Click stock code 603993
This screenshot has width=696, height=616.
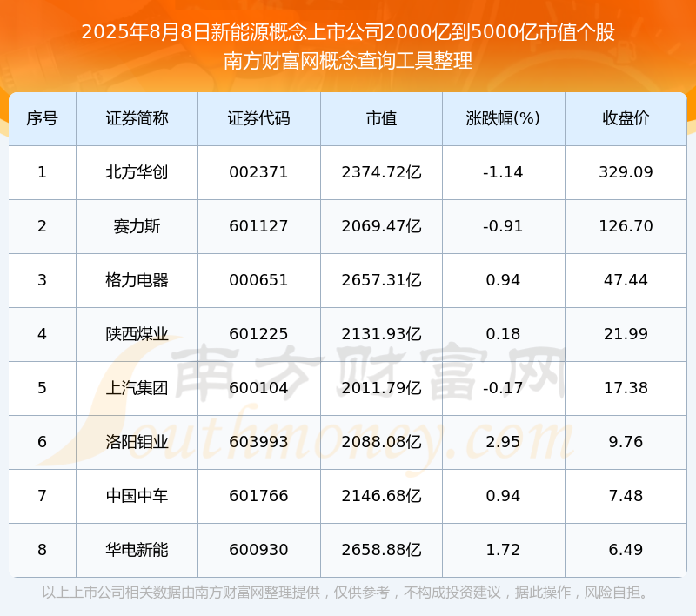pyautogui.click(x=258, y=442)
